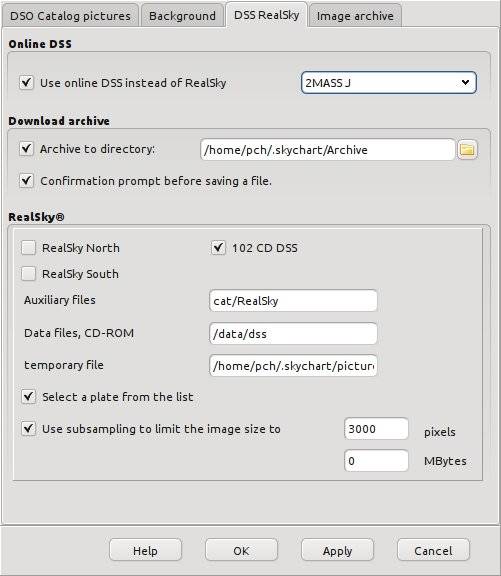Viewport: 501px width, 576px height.
Task: Edit the archive directory path field
Action: pos(328,150)
